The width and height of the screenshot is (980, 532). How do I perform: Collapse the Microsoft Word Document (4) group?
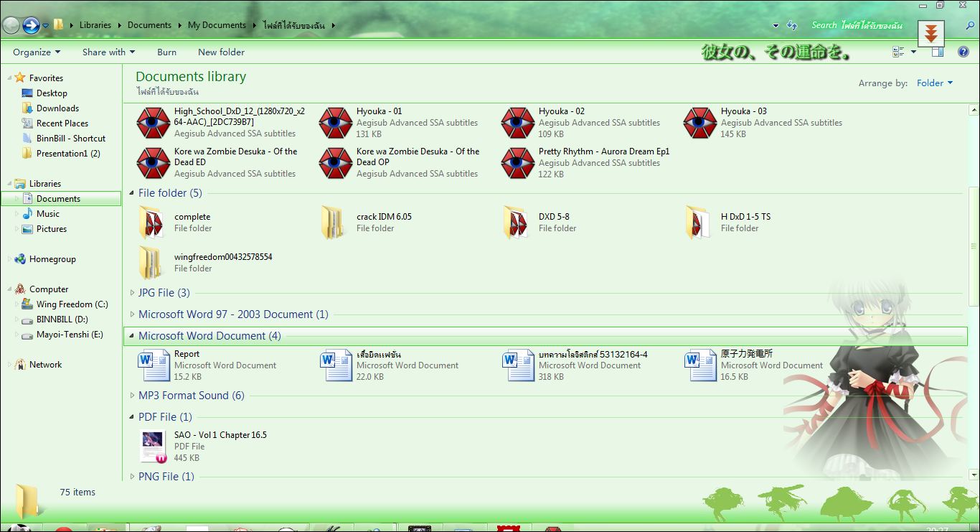tap(132, 336)
